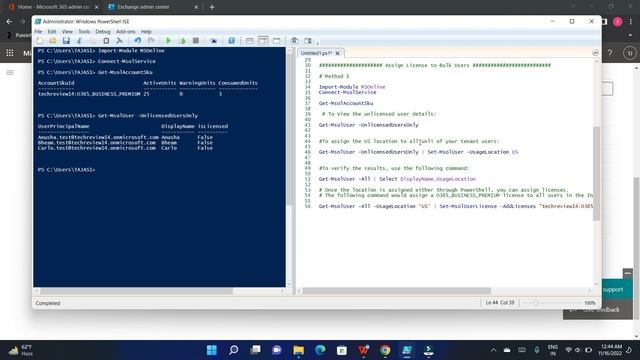Show hidden system tray icons
Image resolution: width=640 pixels, height=360 pixels.
[x=493, y=350]
